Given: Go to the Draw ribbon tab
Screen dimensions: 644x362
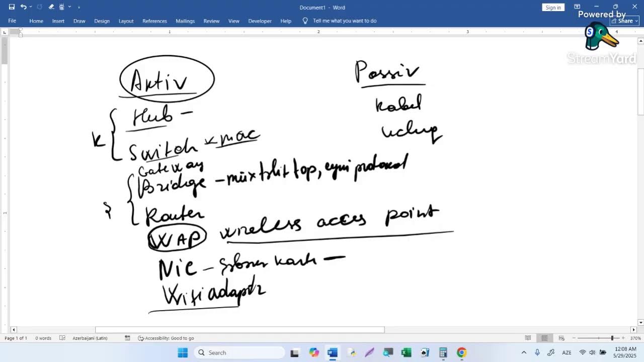Looking at the screenshot, I should (x=79, y=21).
